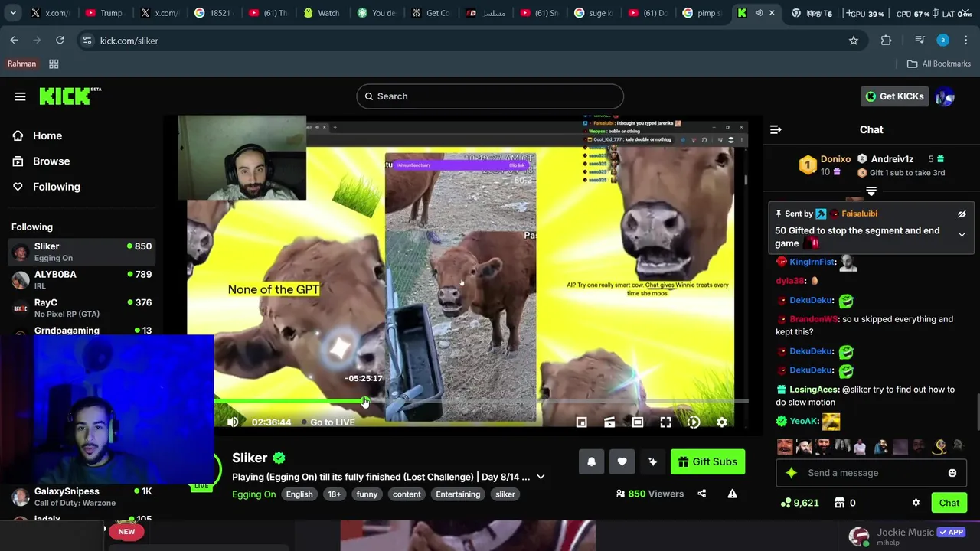
Task: Open the Rahman bookmark
Action: [x=21, y=64]
